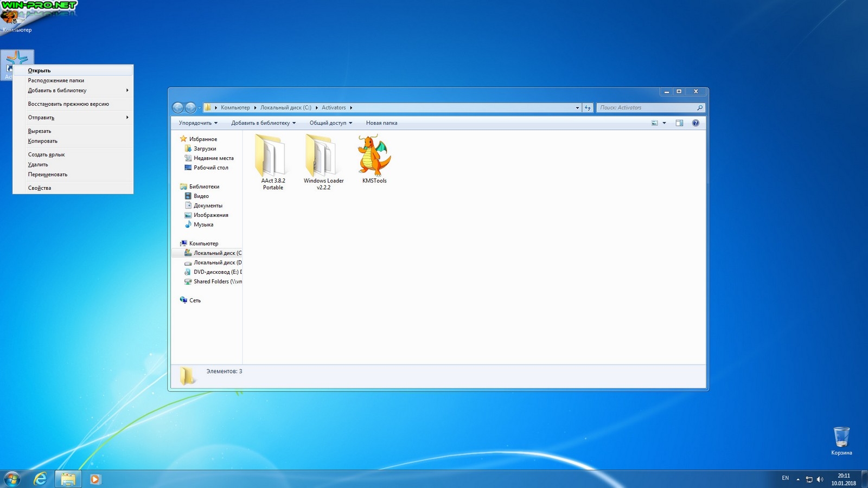Image resolution: width=868 pixels, height=488 pixels.
Task: Select Библиотеки in the navigation pane
Action: [x=204, y=187]
